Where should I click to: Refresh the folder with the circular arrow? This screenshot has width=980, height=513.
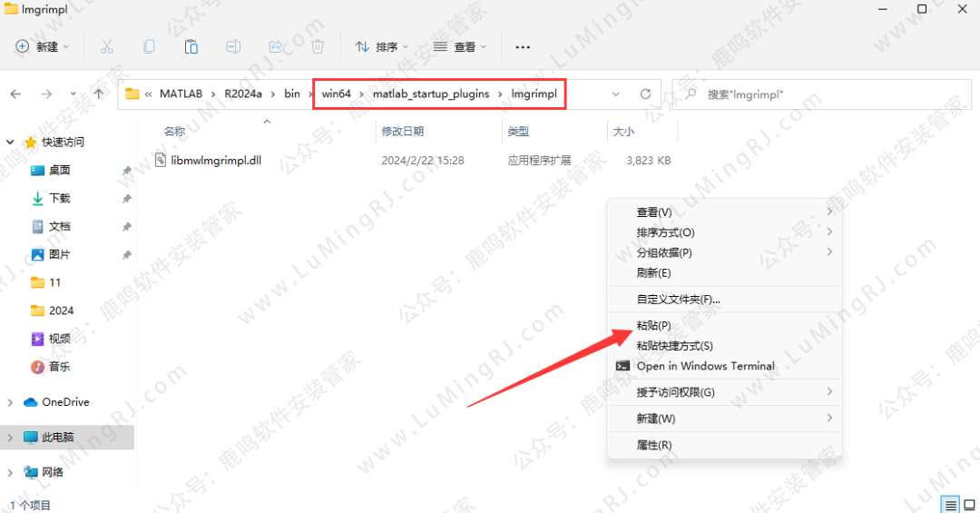click(x=646, y=94)
